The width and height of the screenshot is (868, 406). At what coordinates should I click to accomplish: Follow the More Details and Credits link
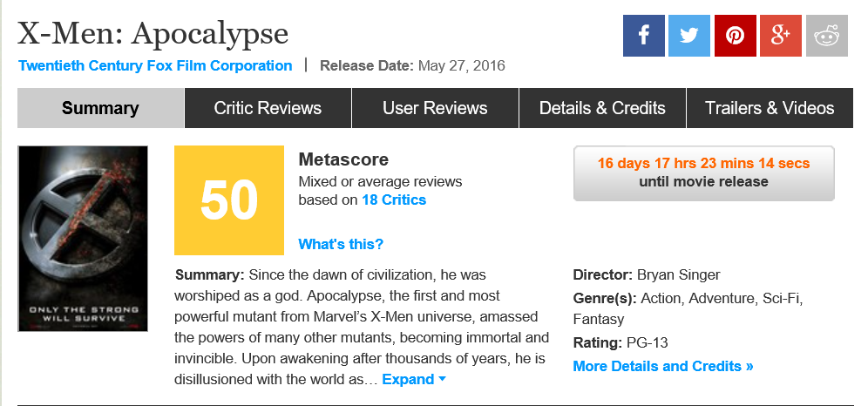(x=662, y=366)
